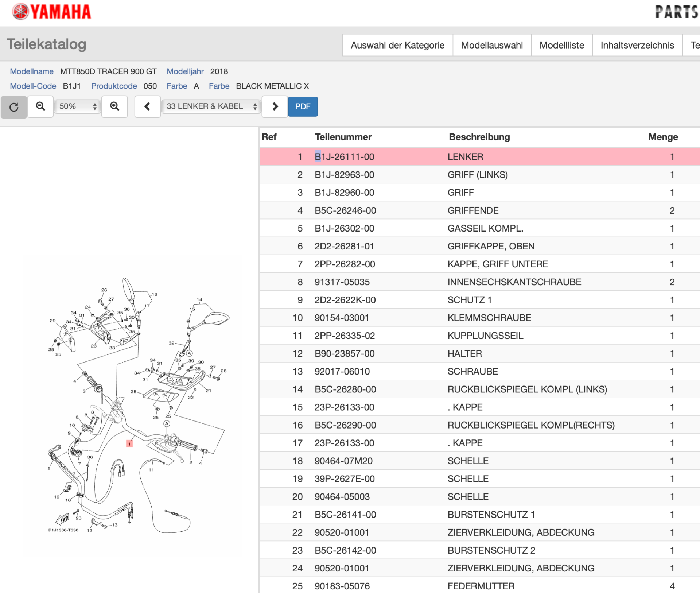
Task: Open Auswahl der Kategorie tab
Action: click(x=397, y=45)
